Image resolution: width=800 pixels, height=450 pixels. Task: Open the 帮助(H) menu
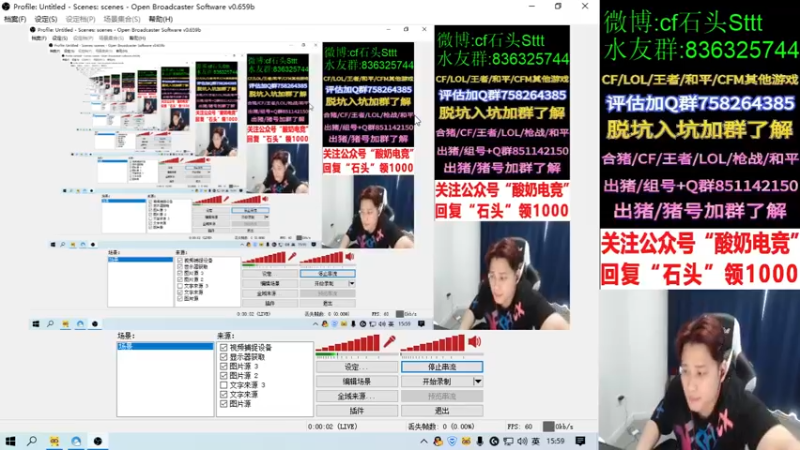pyautogui.click(x=161, y=19)
